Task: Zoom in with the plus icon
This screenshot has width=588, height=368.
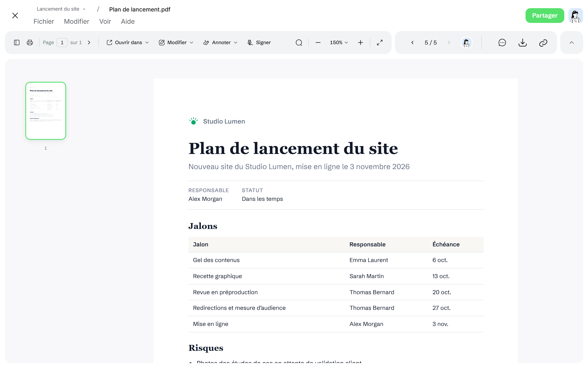Action: [x=360, y=43]
